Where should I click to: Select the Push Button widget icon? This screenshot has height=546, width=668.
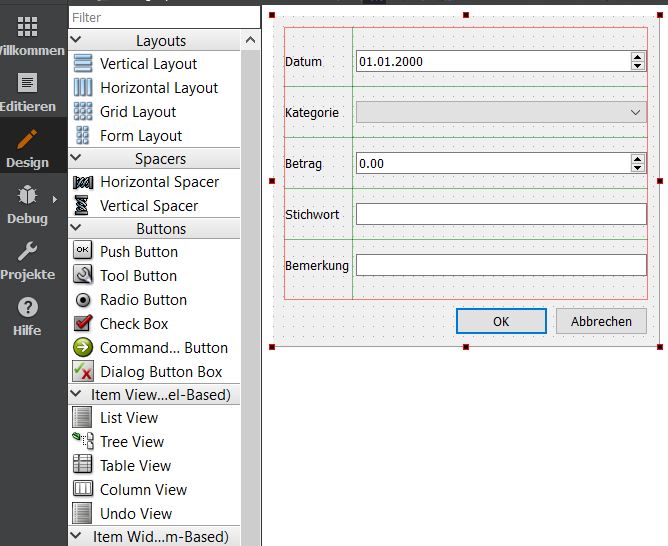83,252
